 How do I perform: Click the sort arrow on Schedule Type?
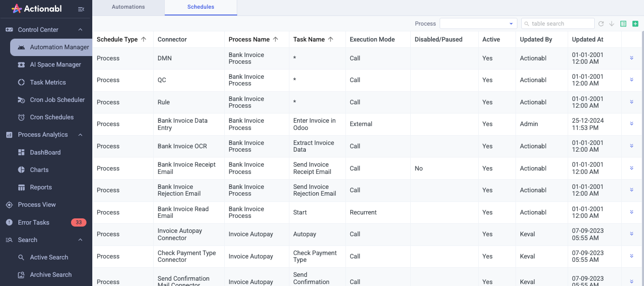point(143,39)
